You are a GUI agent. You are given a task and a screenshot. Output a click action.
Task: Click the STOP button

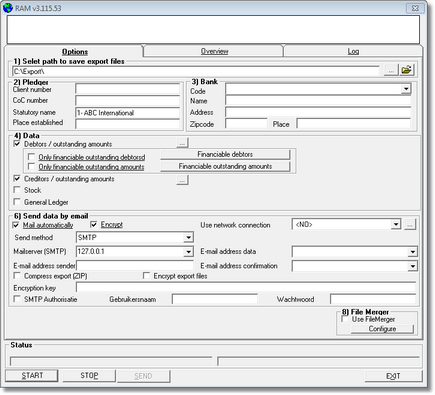pos(89,376)
